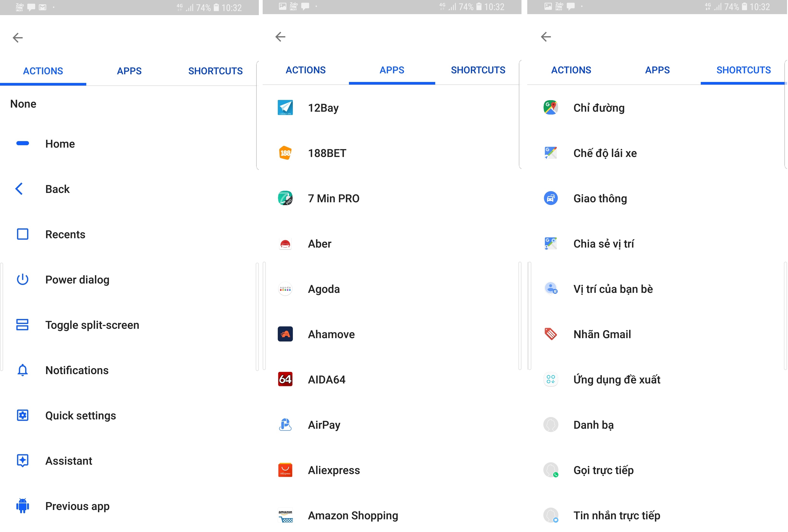788x532 pixels.
Task: Open the Ahamove app icon
Action: pyautogui.click(x=285, y=334)
